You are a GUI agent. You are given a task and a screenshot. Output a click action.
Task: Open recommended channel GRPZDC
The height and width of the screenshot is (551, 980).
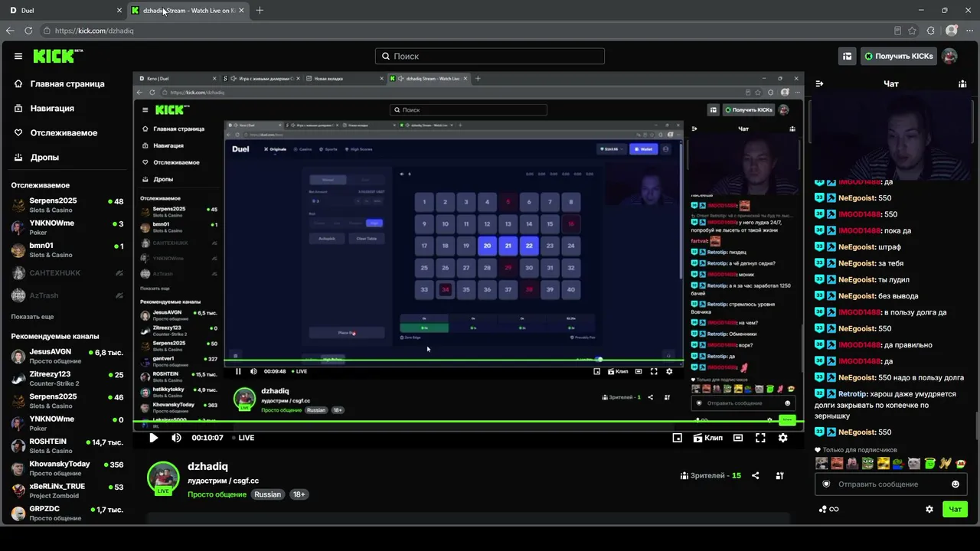pos(67,513)
